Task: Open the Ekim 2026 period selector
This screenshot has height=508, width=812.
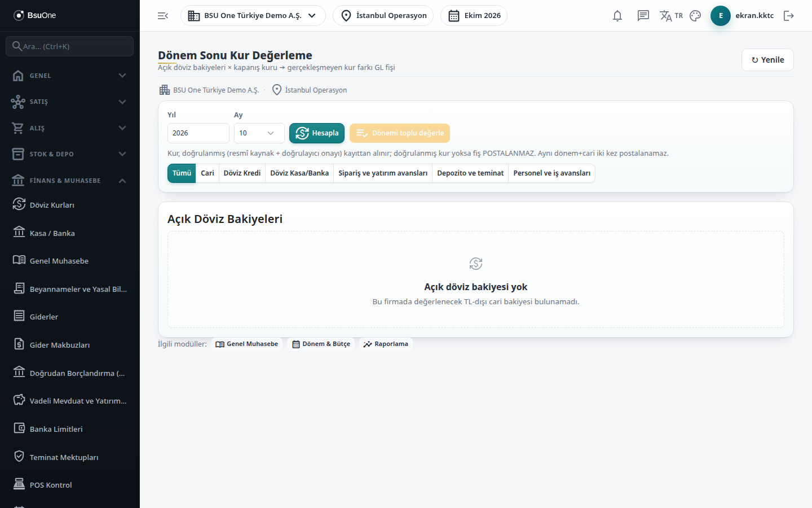Action: tap(474, 16)
